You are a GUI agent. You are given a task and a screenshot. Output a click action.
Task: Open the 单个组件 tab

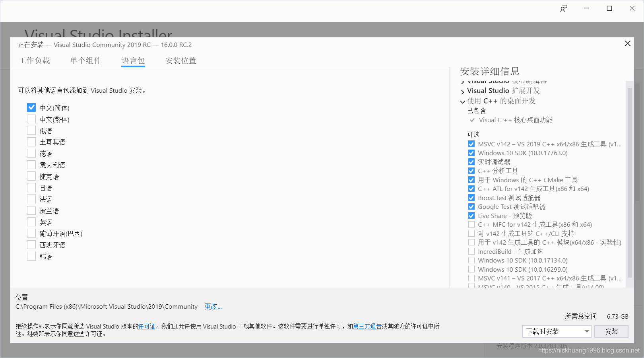click(86, 60)
